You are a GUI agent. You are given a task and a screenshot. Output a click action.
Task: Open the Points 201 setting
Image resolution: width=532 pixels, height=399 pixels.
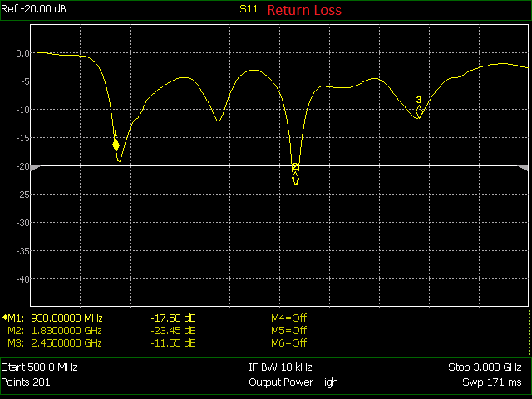[x=26, y=382]
